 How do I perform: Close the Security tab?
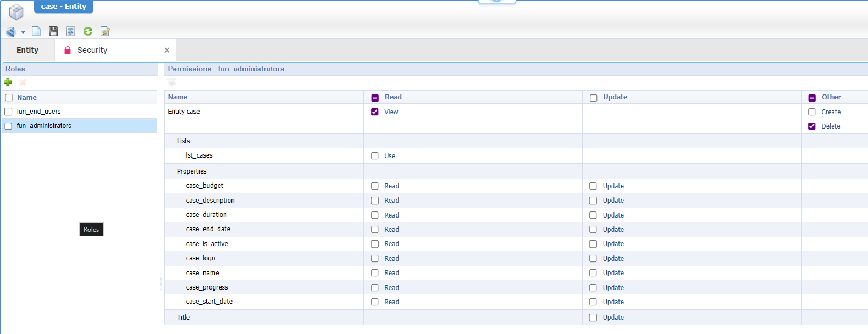coord(167,50)
